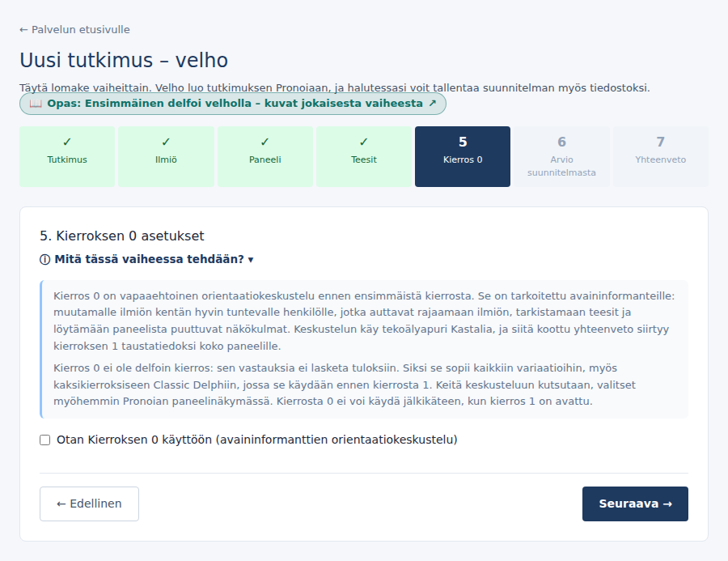This screenshot has width=728, height=561.
Task: Click the book icon in the guide pill
Action: (36, 104)
